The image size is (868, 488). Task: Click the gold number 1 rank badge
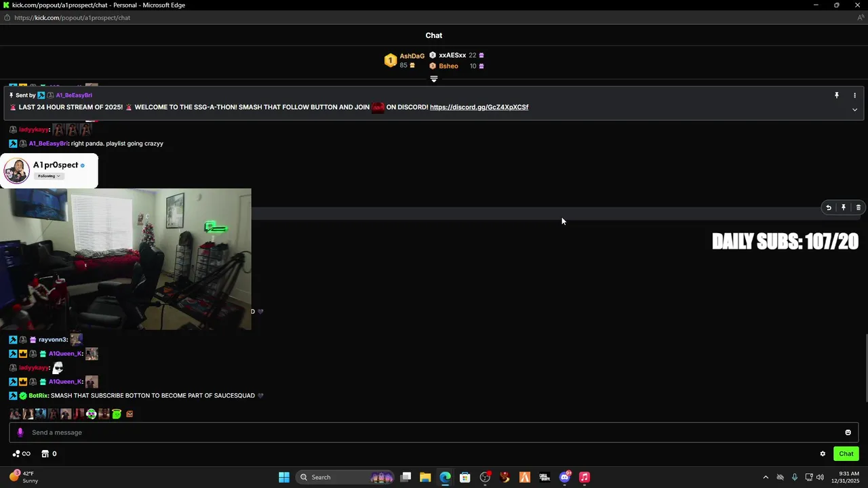point(390,61)
